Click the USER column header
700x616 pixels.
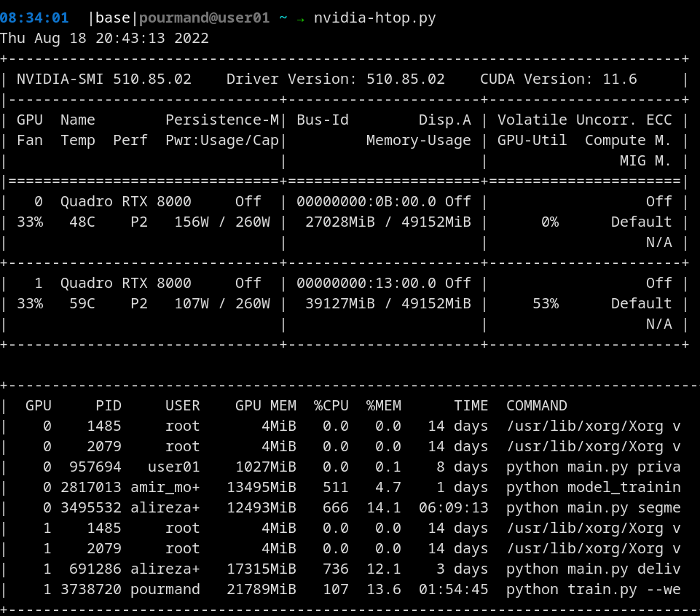183,405
